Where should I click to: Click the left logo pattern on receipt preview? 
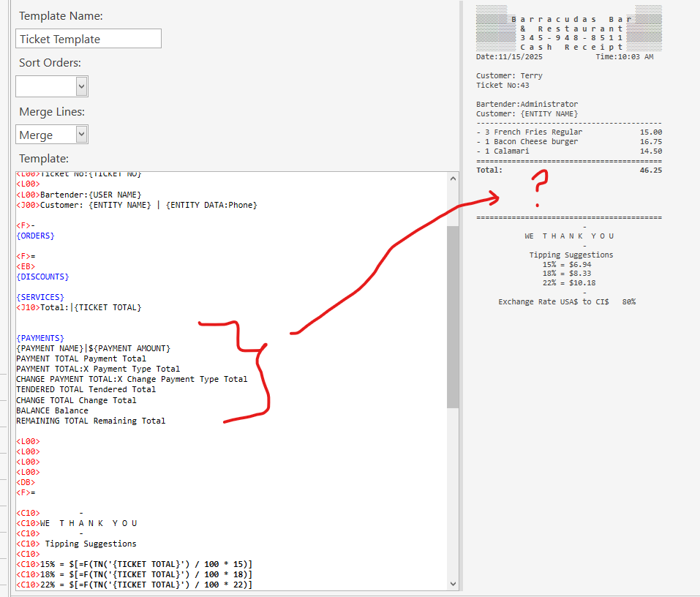[493, 28]
